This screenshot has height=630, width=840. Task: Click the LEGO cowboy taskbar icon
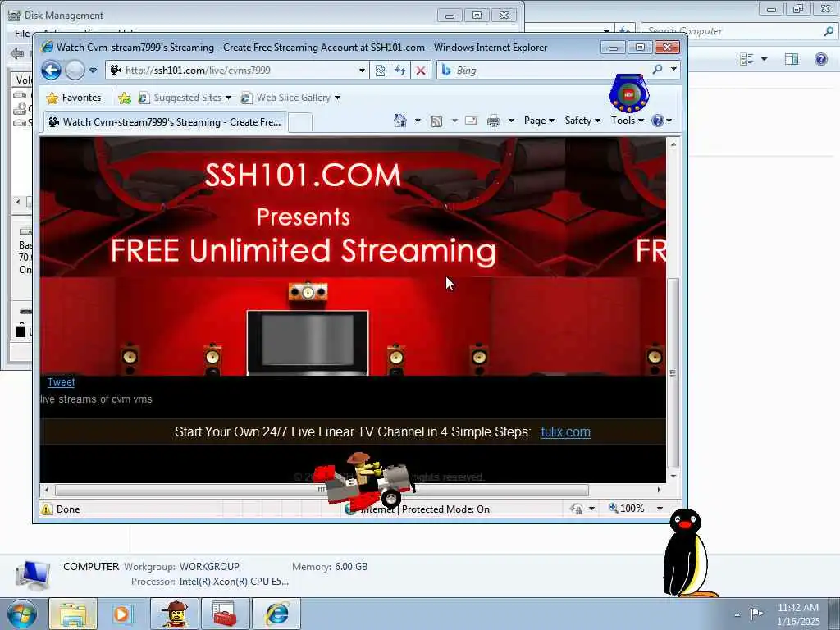click(x=175, y=614)
